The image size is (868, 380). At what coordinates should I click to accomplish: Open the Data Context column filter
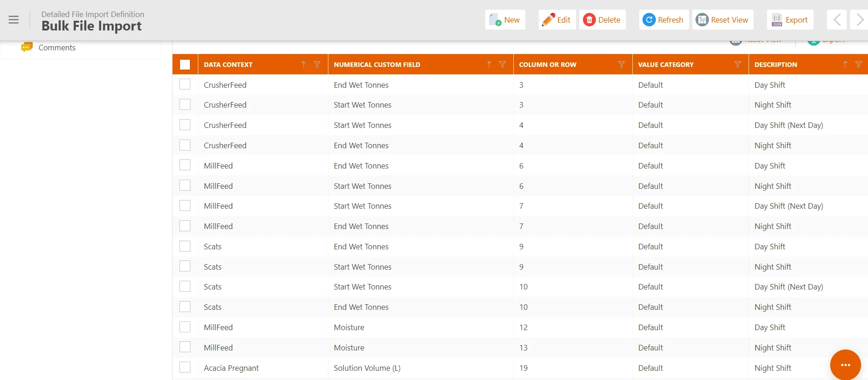tap(317, 65)
